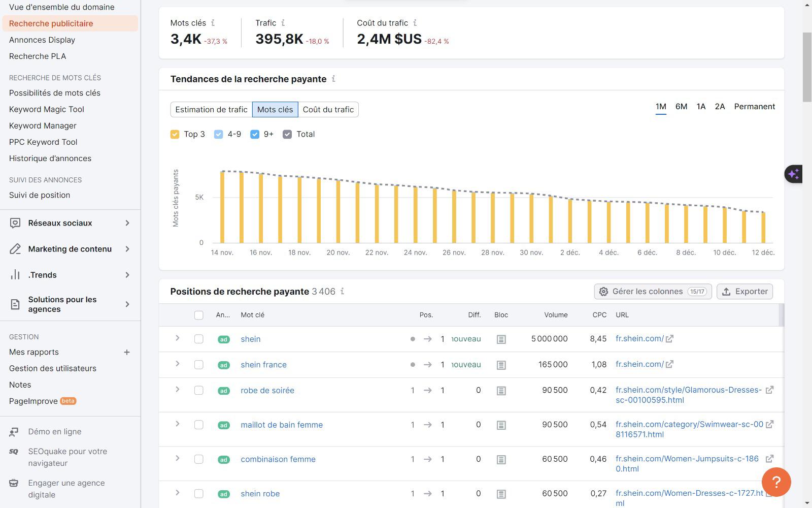Check the shein france row checkbox
The height and width of the screenshot is (508, 812).
(199, 365)
